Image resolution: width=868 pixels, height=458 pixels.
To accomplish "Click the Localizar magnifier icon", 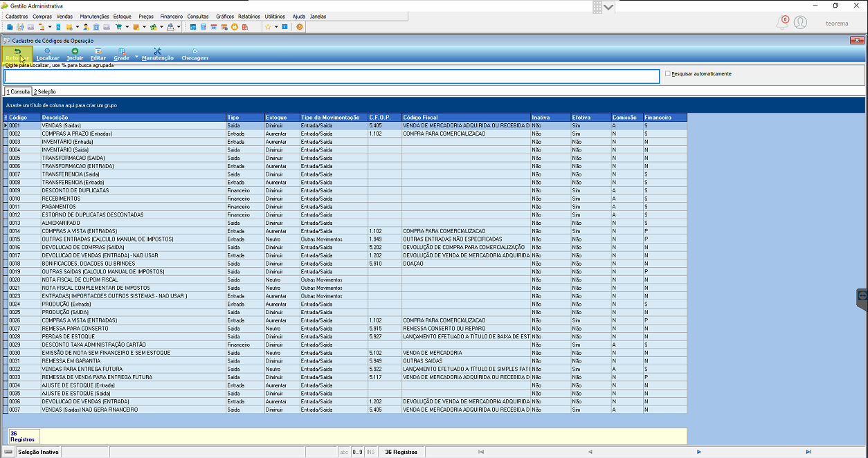I will (x=47, y=51).
